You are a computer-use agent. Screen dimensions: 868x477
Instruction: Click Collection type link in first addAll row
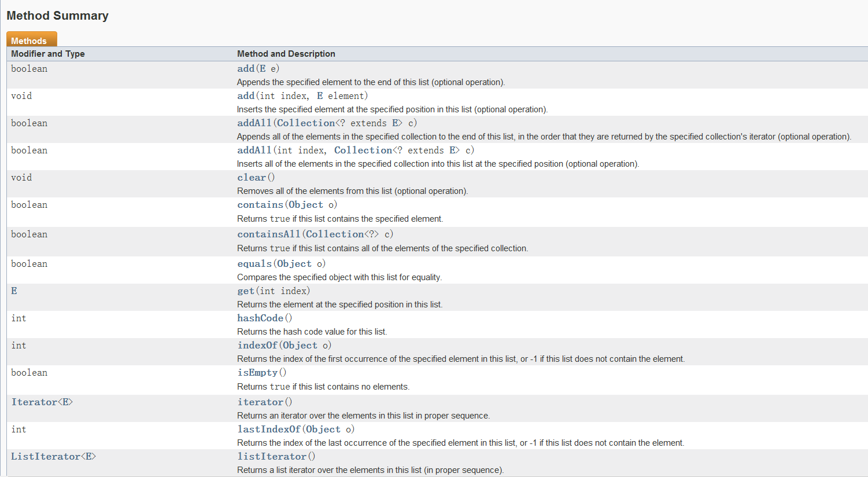(x=306, y=123)
